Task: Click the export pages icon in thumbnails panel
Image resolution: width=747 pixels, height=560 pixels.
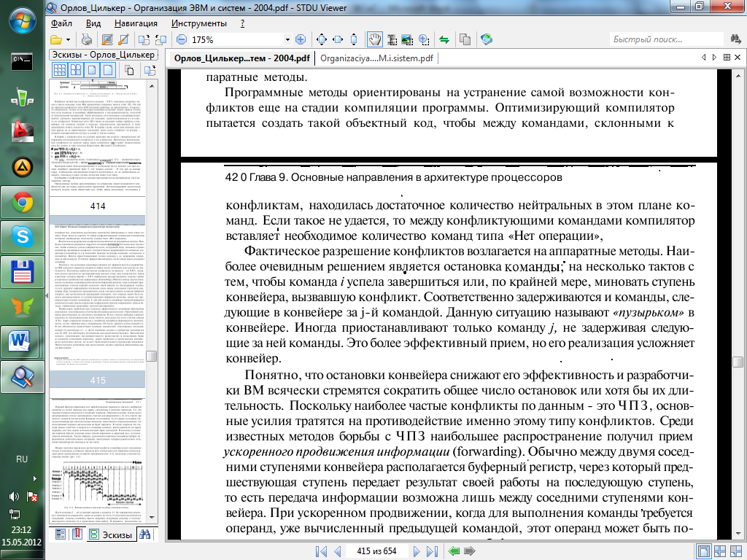Action: (x=150, y=71)
